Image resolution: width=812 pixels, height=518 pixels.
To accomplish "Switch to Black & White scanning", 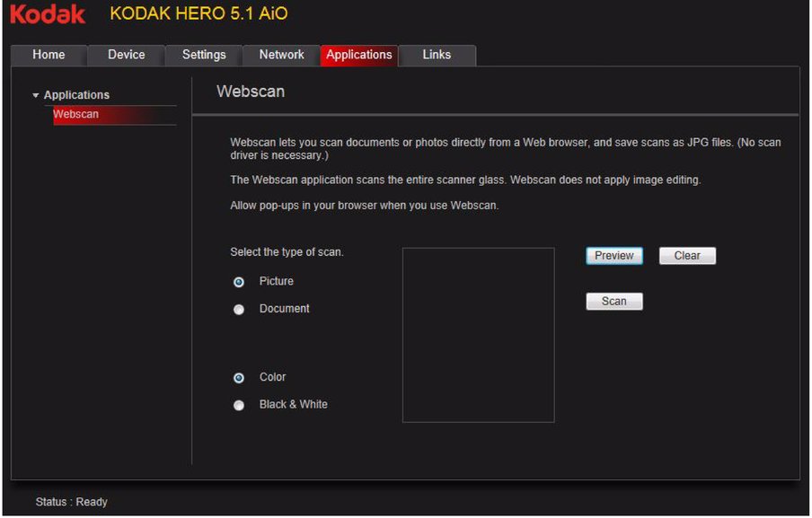I will tap(239, 406).
